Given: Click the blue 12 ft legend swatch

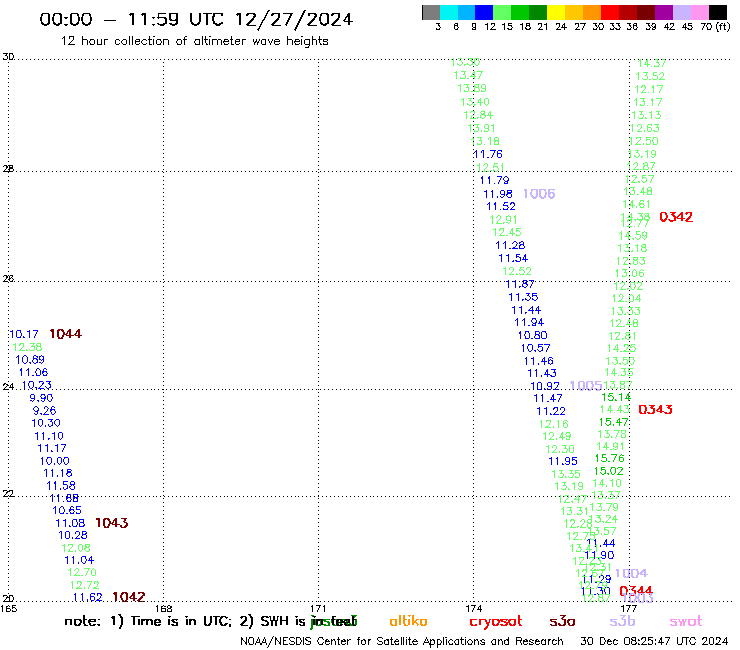Looking at the screenshot, I should (484, 12).
